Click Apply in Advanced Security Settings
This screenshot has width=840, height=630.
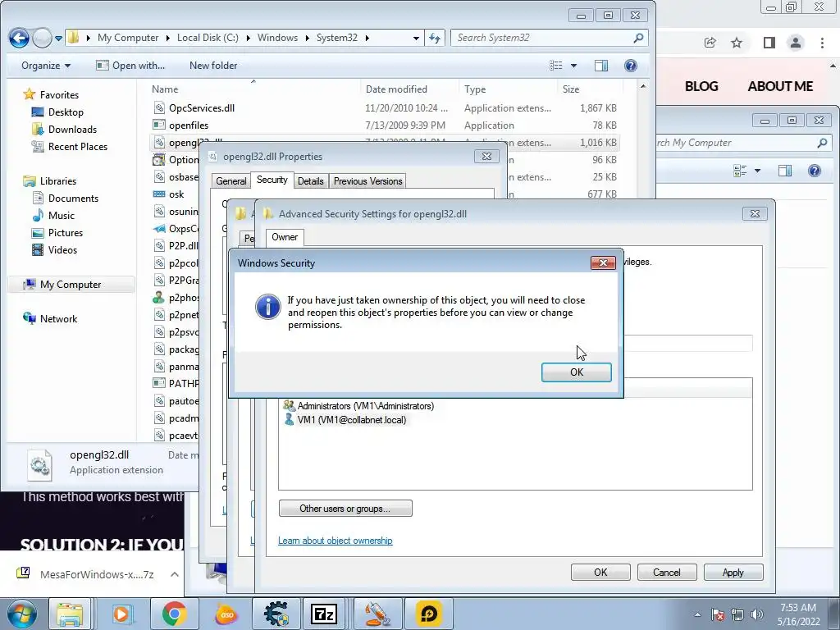pyautogui.click(x=733, y=572)
